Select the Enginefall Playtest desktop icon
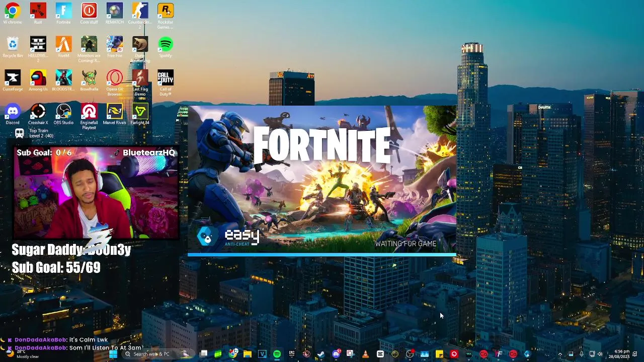644x362 pixels. (x=89, y=116)
